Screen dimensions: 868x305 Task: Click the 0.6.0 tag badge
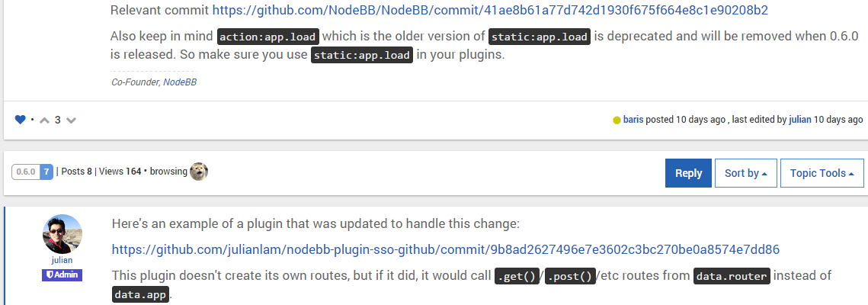point(26,172)
